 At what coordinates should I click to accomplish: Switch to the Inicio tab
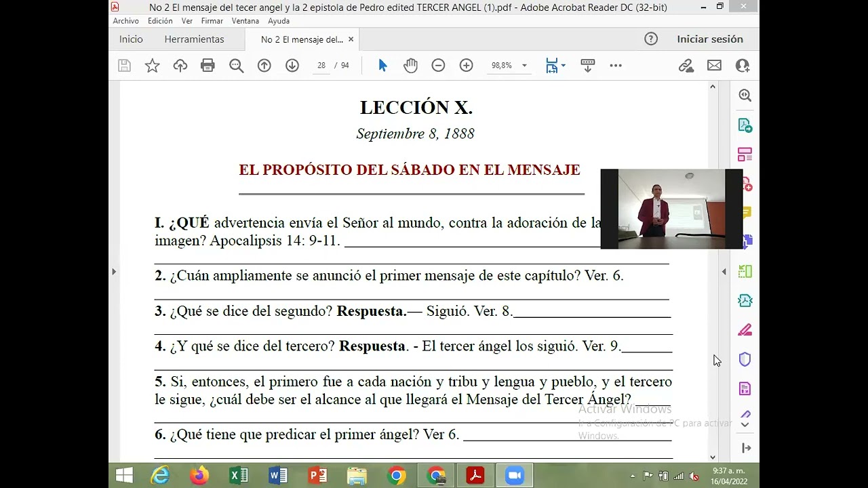point(131,39)
